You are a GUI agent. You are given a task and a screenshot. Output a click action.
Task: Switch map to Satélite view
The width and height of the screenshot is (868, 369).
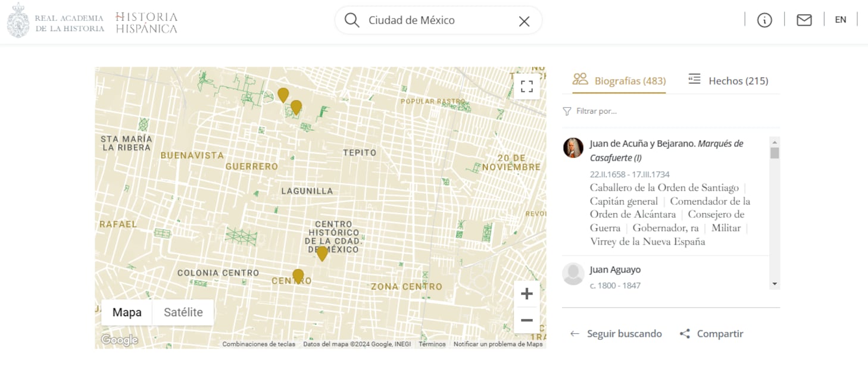click(x=183, y=312)
